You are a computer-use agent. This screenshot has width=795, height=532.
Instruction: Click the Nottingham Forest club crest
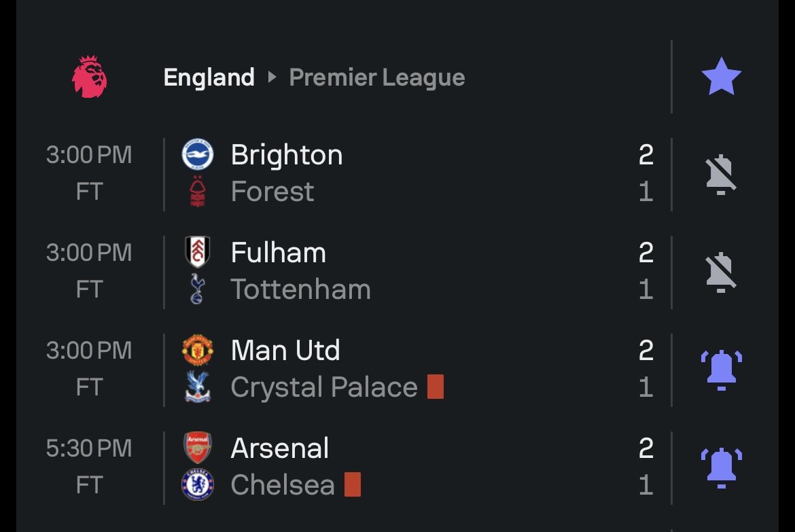197,191
